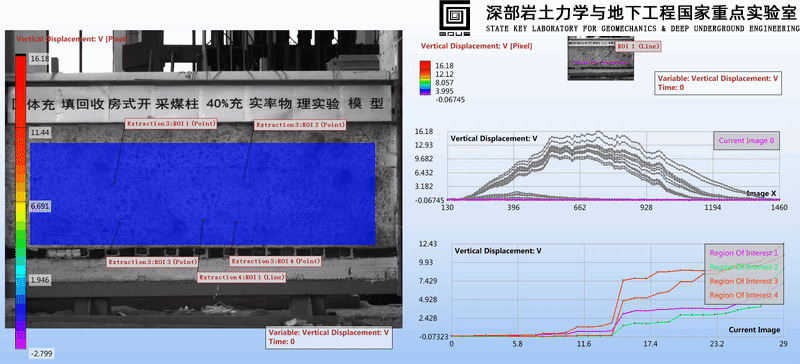Select the 'Extraction4:ROI 1 (Line)' label
800x364 pixels.
(x=241, y=277)
